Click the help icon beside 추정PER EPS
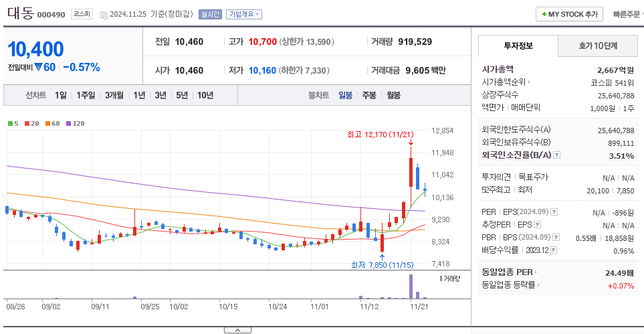 click(538, 225)
